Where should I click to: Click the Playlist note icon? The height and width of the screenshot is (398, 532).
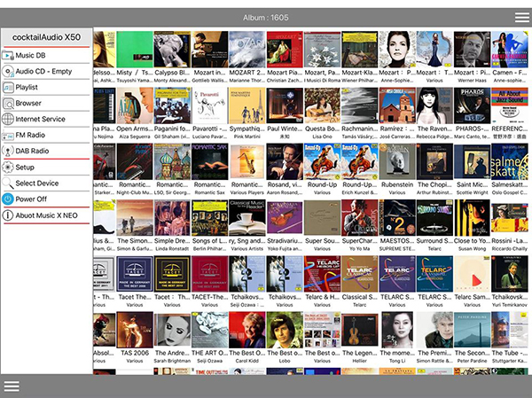7,87
